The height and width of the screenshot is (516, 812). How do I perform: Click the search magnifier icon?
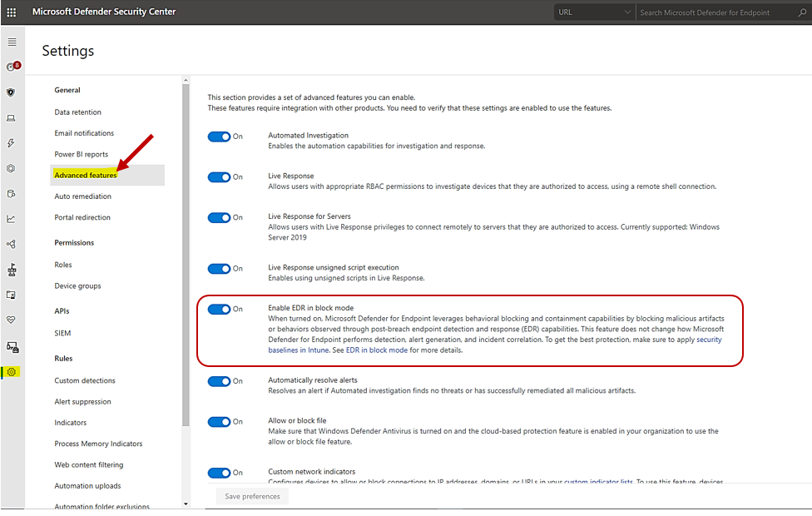[802, 12]
